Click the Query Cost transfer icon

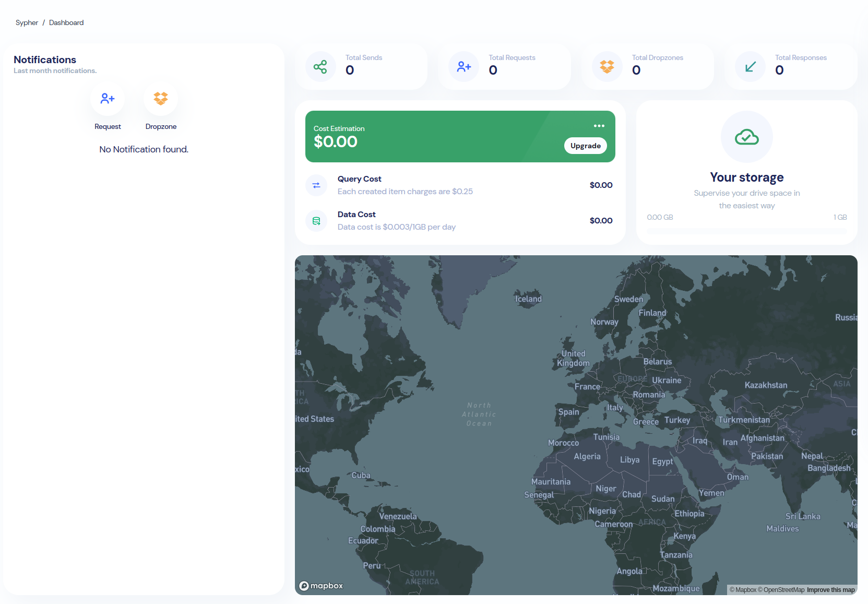tap(316, 185)
